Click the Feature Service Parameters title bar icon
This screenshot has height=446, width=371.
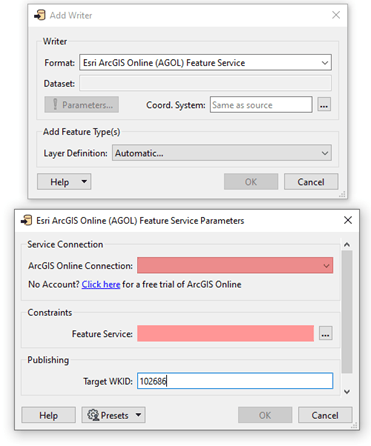pyautogui.click(x=26, y=220)
